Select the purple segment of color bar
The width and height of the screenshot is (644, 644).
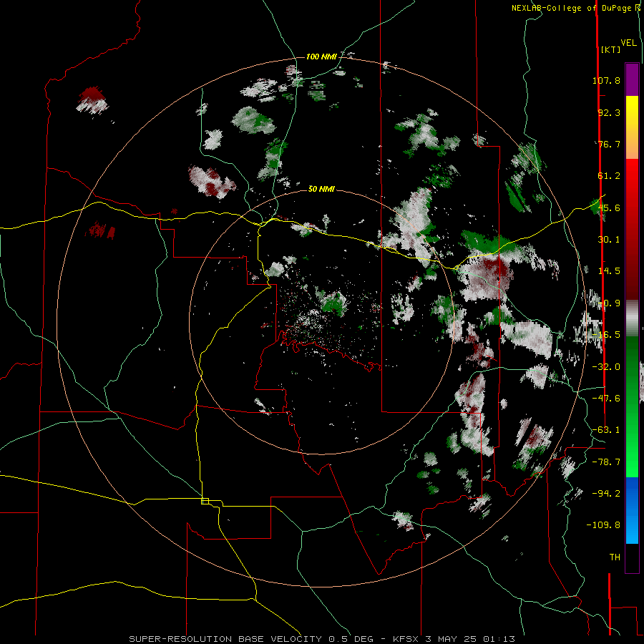[x=632, y=79]
